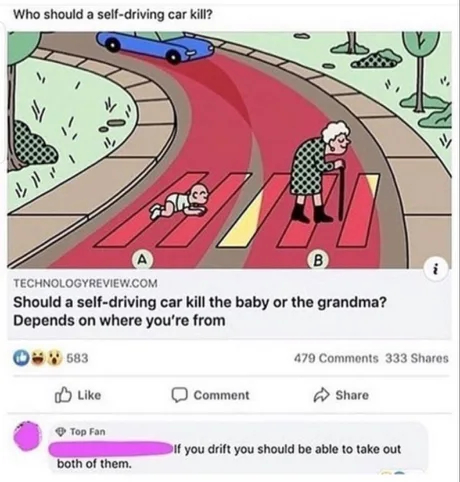Select the 'Who should a self-driving car kill?' text

(x=113, y=15)
